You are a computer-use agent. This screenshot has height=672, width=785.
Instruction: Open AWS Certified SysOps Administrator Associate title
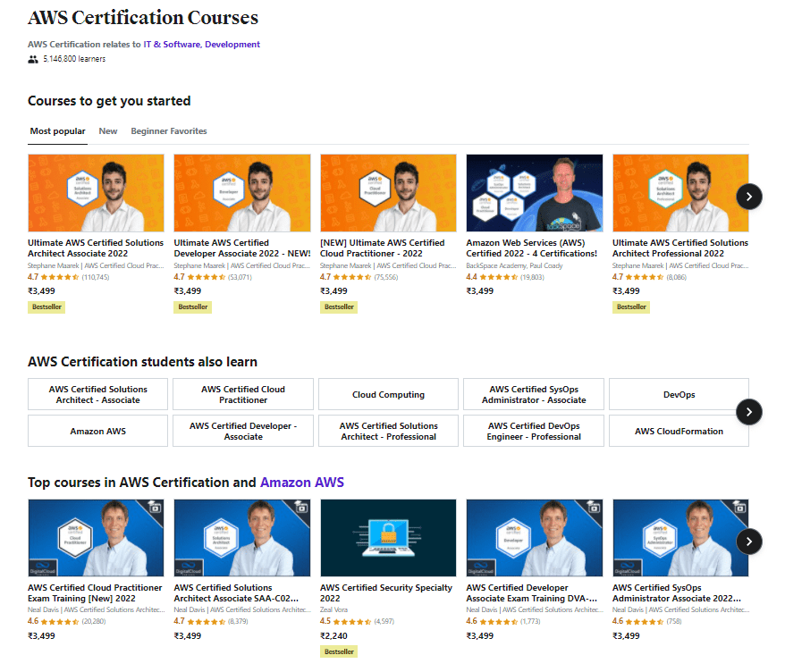(677, 593)
